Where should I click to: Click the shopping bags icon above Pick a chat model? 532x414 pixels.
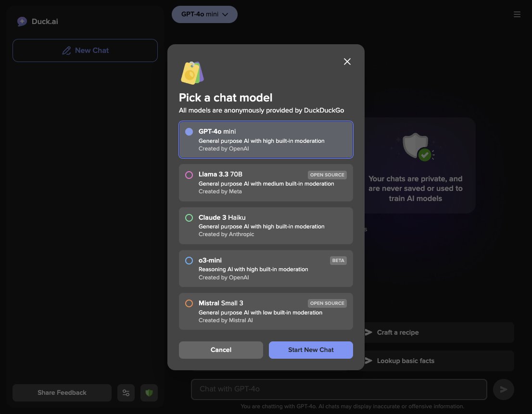192,73
